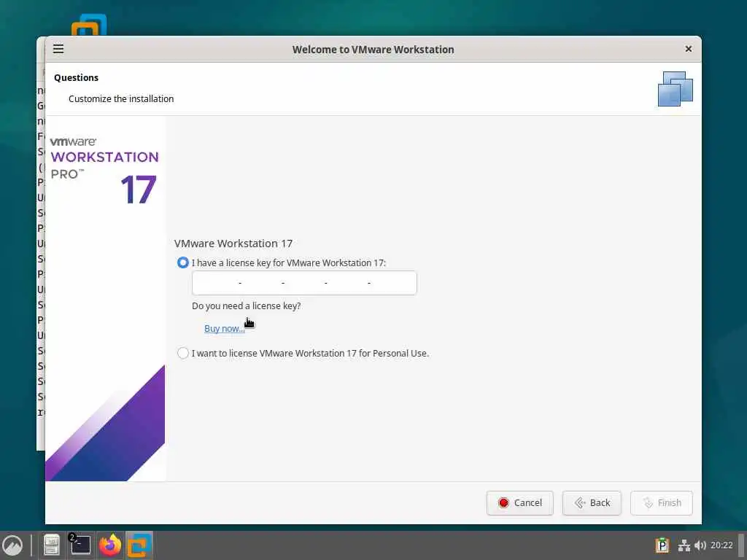The image size is (747, 560).
Task: Click the license key input field
Action: click(x=304, y=283)
